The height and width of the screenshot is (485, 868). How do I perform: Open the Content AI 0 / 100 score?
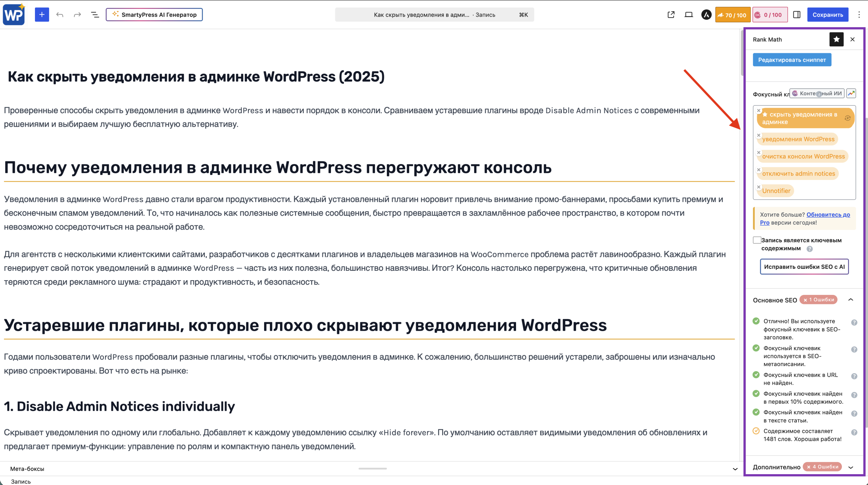pyautogui.click(x=770, y=15)
